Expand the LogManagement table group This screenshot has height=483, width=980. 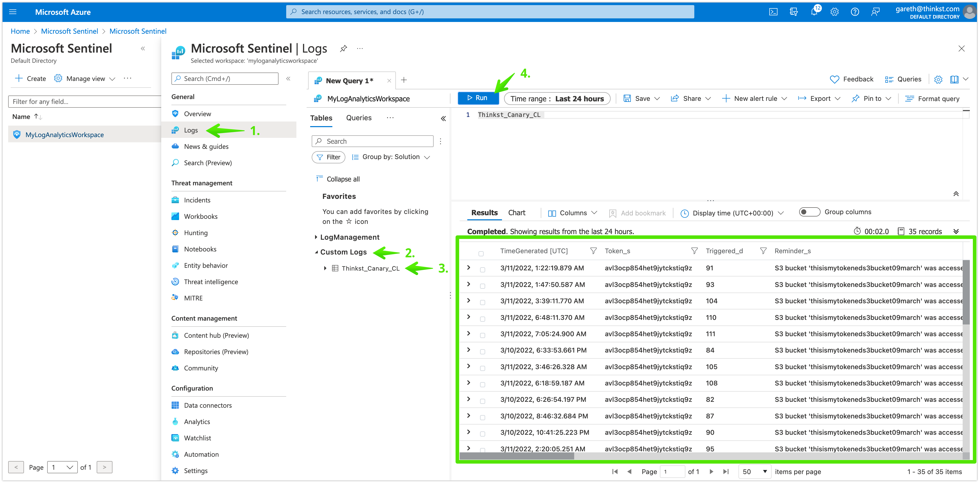[316, 237]
